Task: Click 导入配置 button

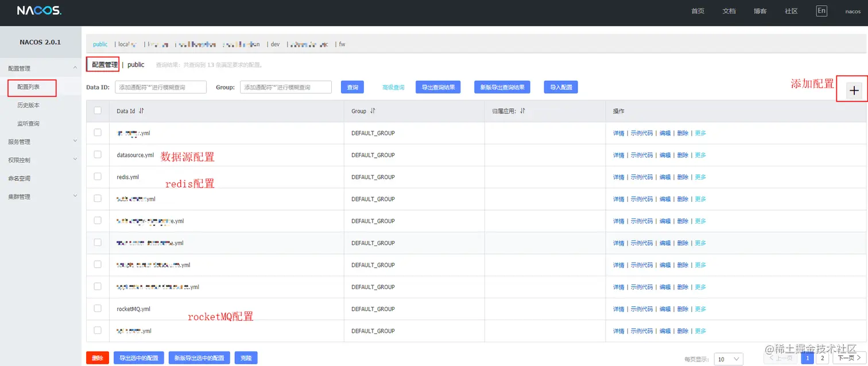Action: 561,87
